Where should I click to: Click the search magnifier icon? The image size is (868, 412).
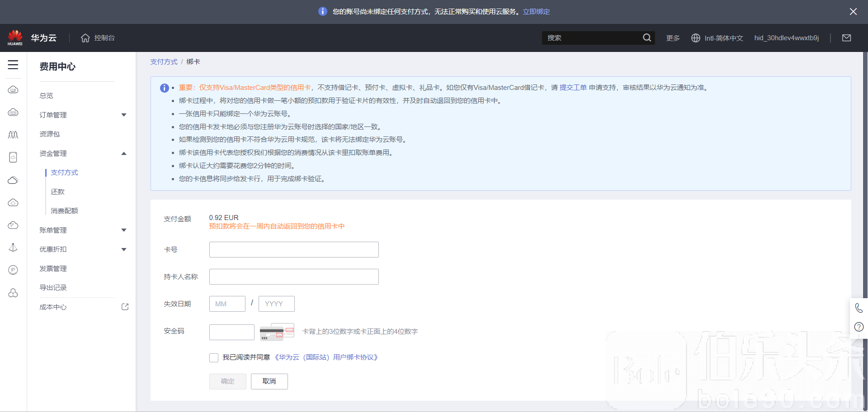pos(647,38)
